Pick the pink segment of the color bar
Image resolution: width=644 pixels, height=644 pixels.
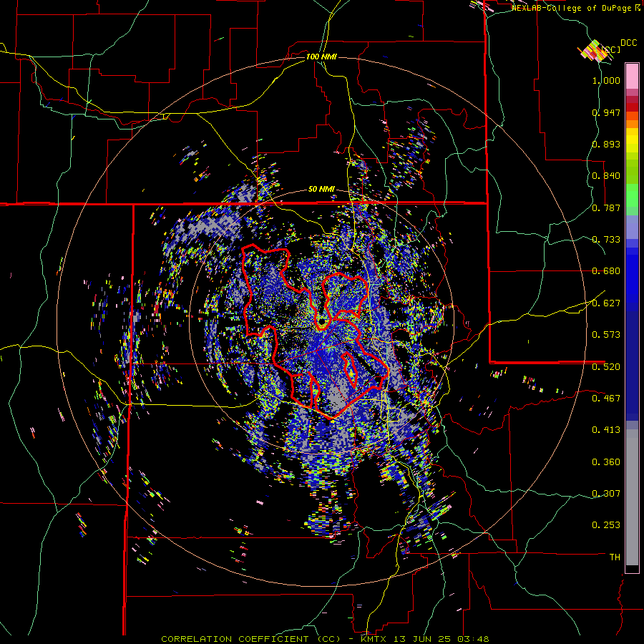point(632,76)
